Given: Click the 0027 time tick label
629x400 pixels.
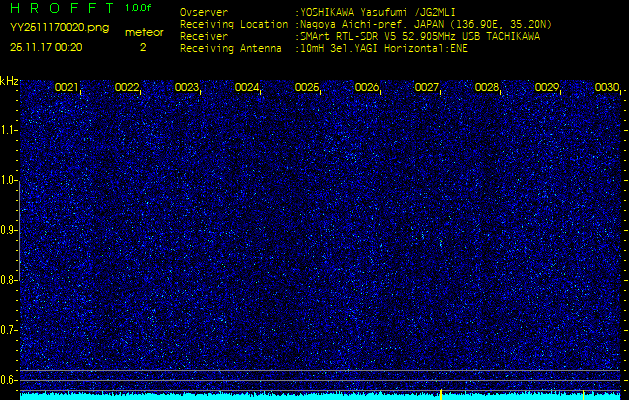Looking at the screenshot, I should click(x=427, y=88).
